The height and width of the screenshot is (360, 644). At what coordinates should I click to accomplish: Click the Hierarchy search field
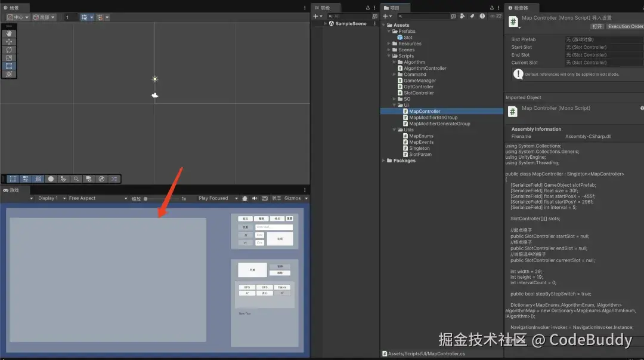click(x=349, y=16)
